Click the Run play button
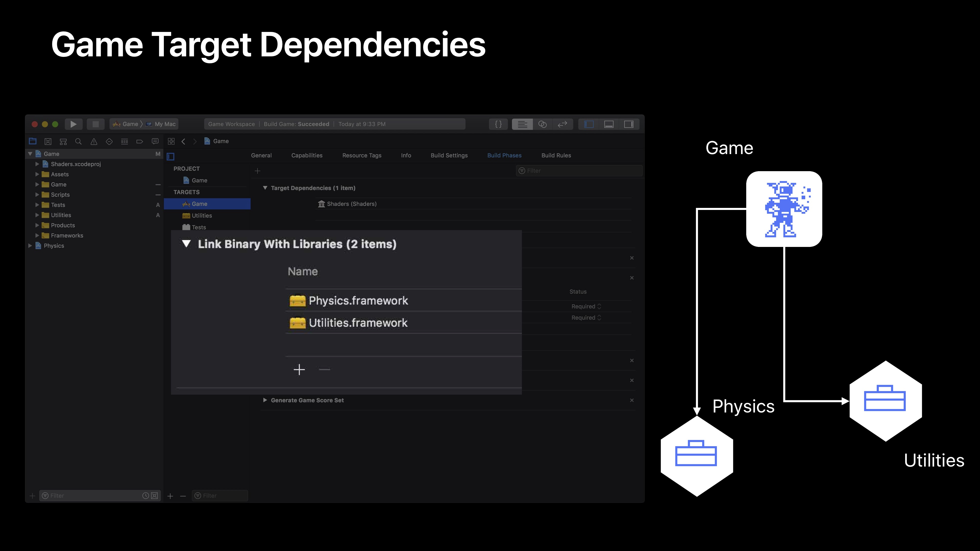The height and width of the screenshot is (551, 980). click(73, 124)
